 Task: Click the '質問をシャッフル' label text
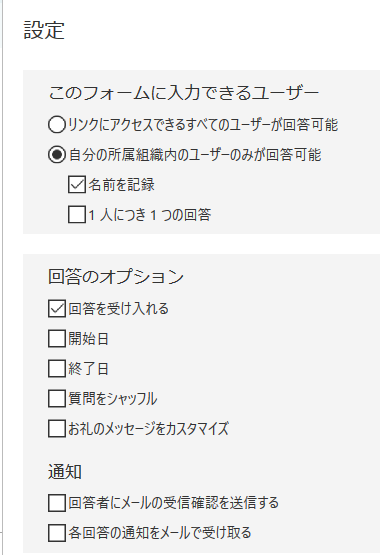[113, 399]
